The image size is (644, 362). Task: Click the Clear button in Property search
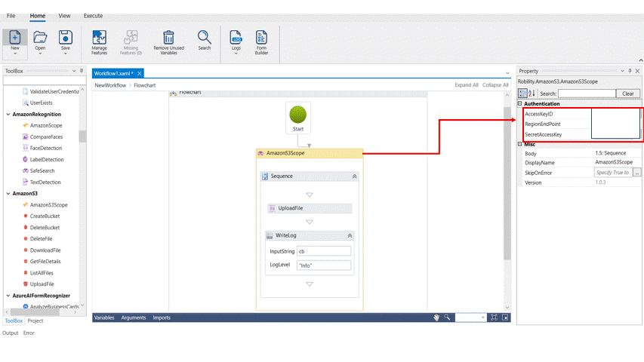point(628,94)
